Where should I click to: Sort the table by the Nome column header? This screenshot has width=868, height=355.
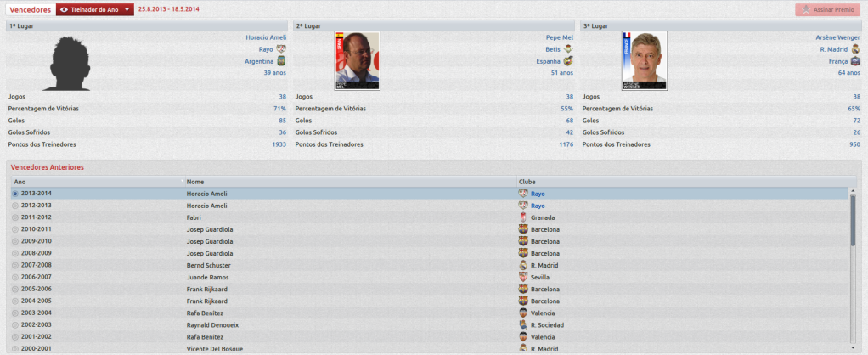pyautogui.click(x=351, y=182)
